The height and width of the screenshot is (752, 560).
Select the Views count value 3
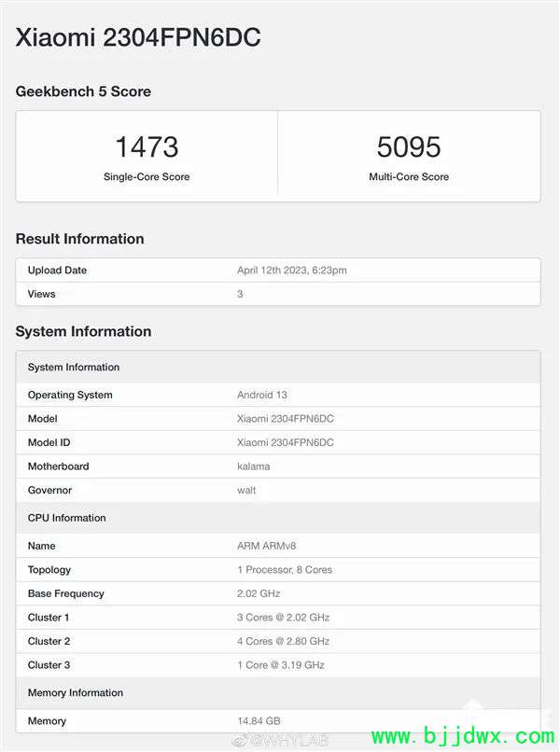point(240,294)
